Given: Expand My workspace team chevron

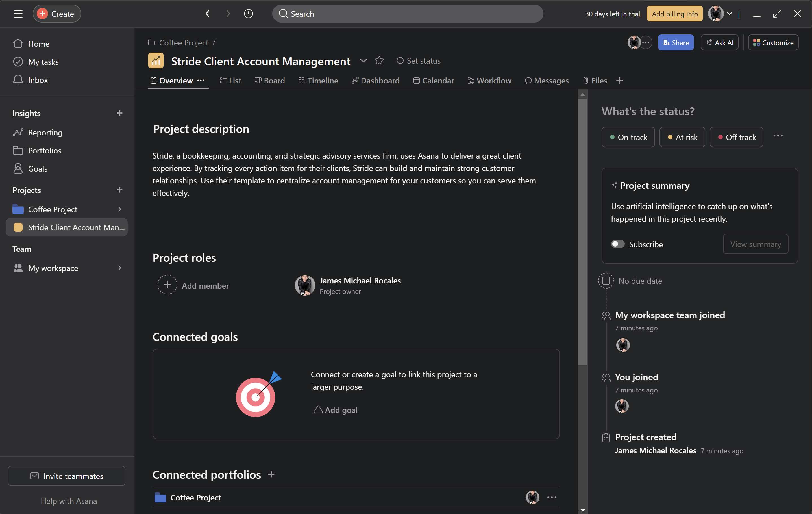Looking at the screenshot, I should click(120, 268).
